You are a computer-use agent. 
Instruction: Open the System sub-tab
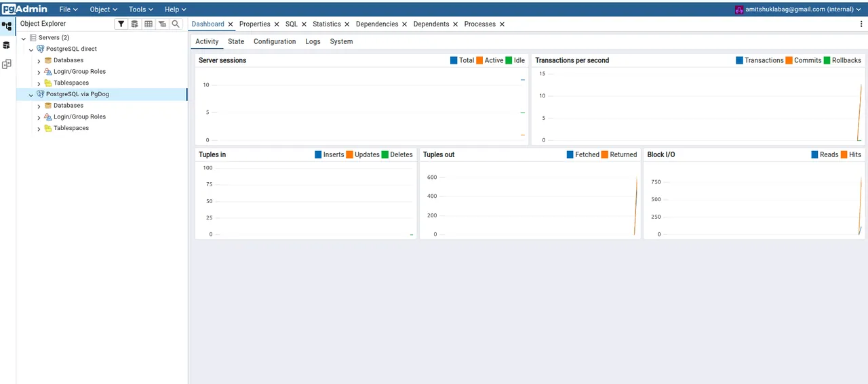coord(341,41)
